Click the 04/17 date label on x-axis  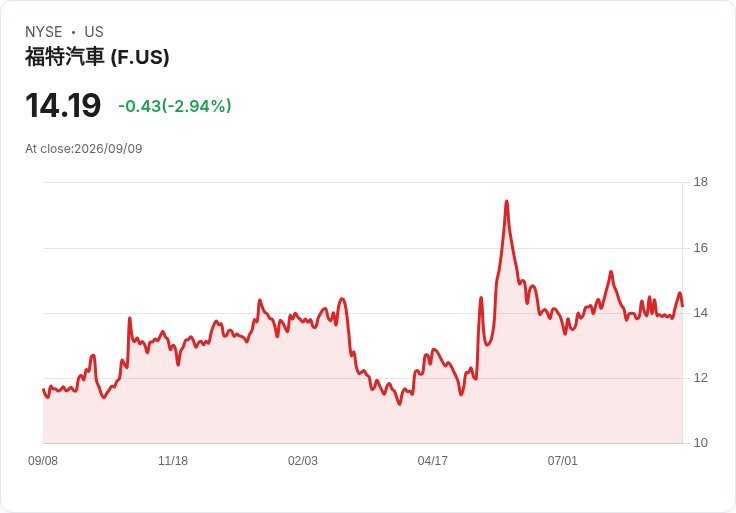pos(432,461)
